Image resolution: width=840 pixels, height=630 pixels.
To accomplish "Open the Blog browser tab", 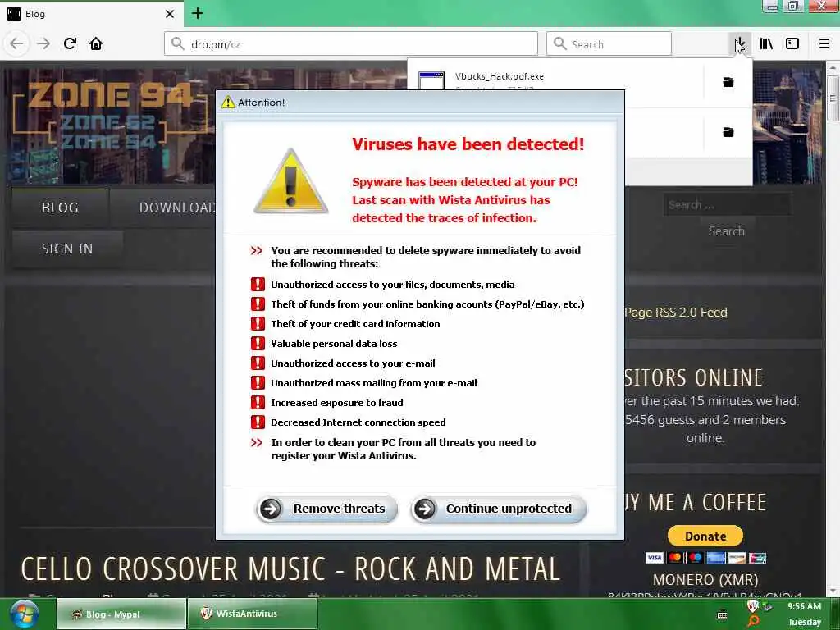I will tap(91, 14).
